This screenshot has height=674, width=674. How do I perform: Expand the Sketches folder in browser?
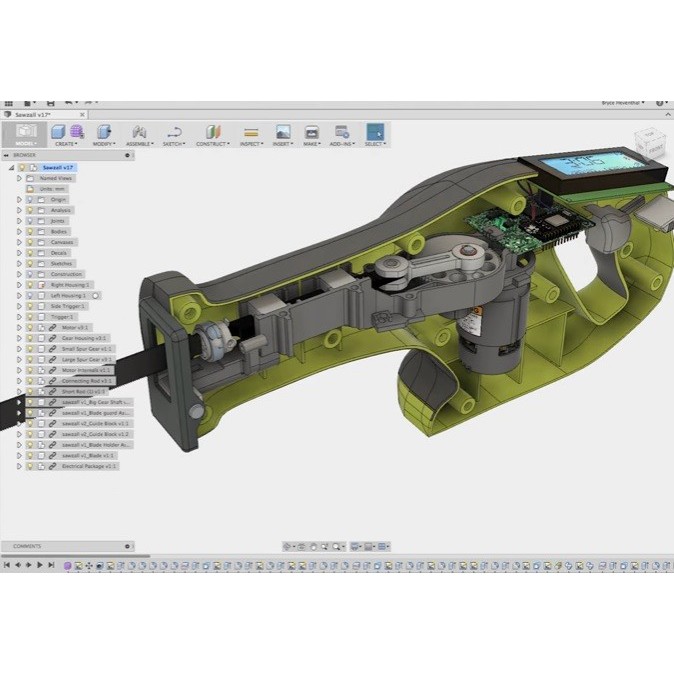tap(19, 263)
